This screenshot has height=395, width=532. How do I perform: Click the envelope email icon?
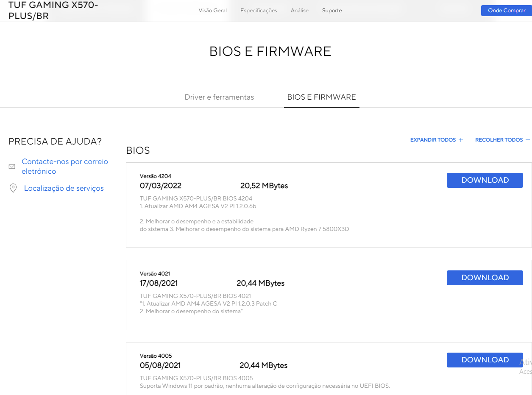coord(12,167)
